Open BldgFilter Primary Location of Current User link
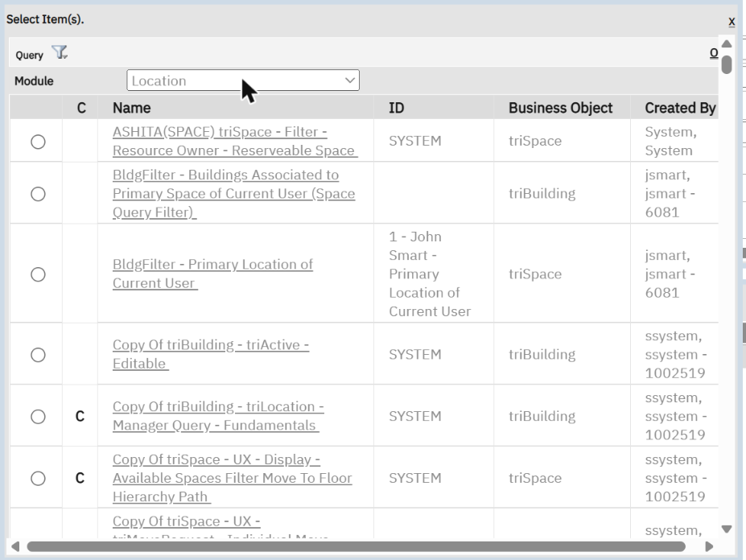746x560 pixels. pyautogui.click(x=212, y=274)
